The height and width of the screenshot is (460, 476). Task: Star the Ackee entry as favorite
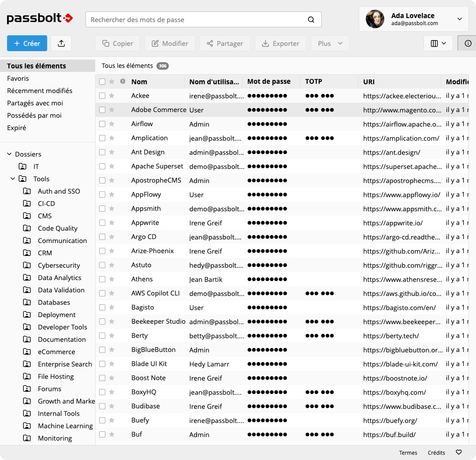(x=112, y=96)
